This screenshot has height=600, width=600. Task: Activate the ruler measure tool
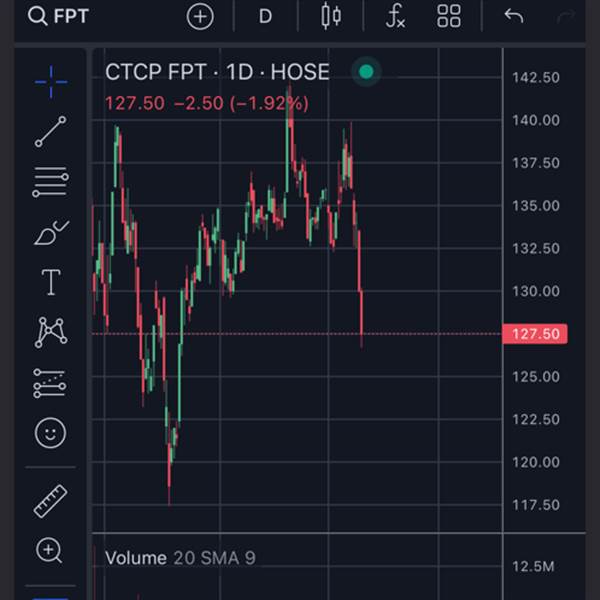tap(51, 501)
